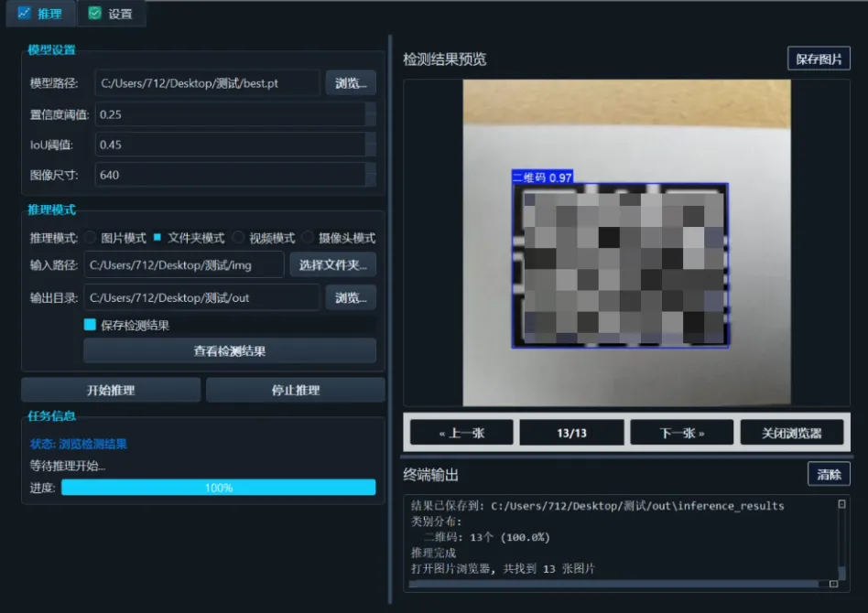Open 选择文件夹 to pick input folder
The height and width of the screenshot is (613, 868).
(x=331, y=264)
